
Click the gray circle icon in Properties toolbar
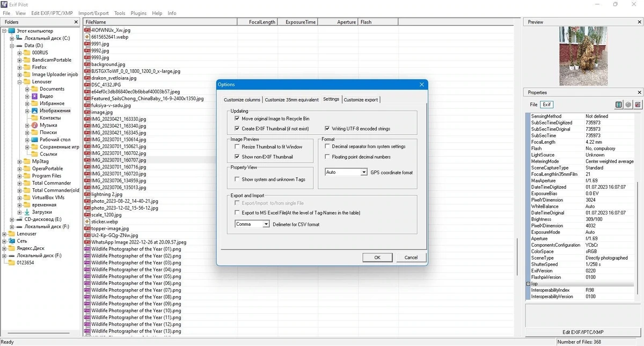pos(628,105)
